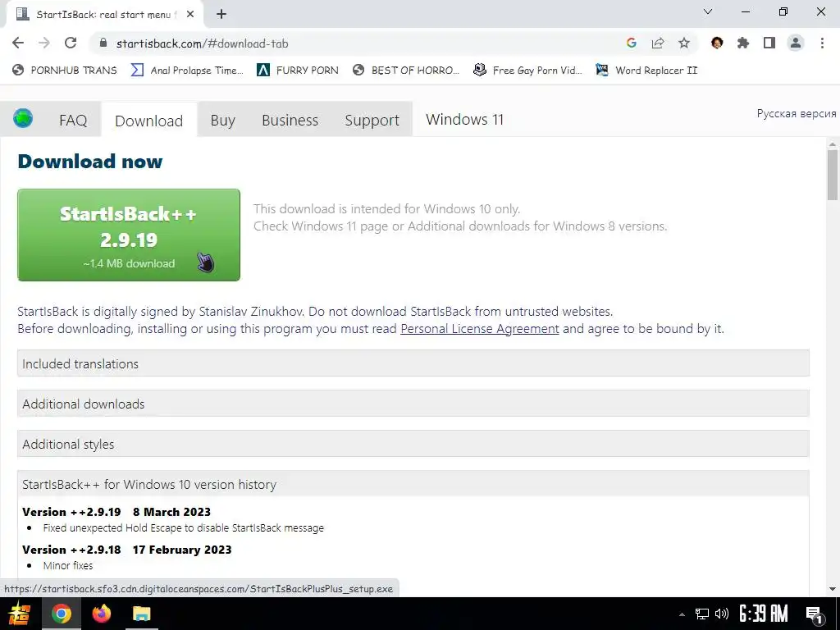Expand Additional styles section

[413, 444]
